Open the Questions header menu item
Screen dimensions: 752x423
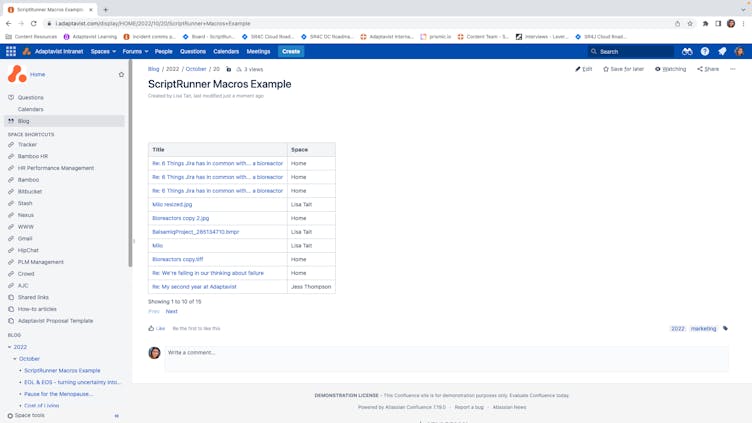(x=193, y=51)
